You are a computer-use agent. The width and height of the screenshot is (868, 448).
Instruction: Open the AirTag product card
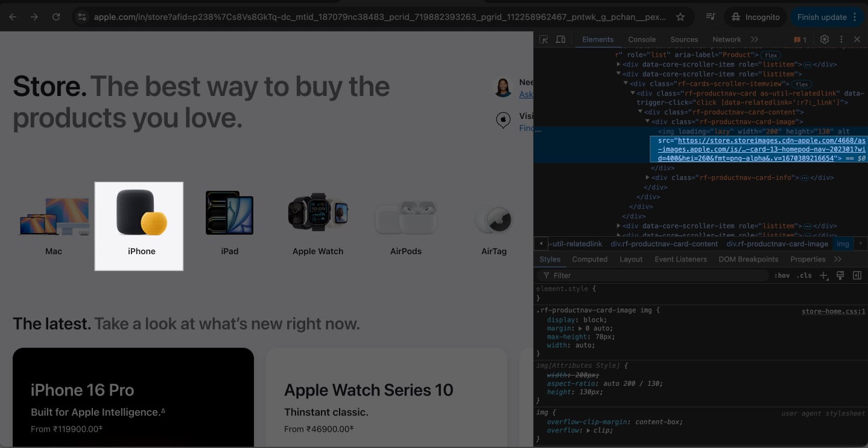pos(494,226)
